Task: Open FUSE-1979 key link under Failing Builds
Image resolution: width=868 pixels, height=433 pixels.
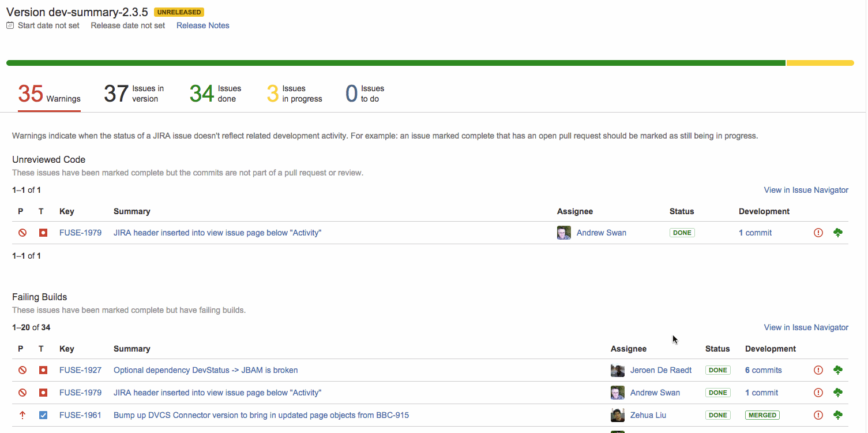Action: point(80,393)
